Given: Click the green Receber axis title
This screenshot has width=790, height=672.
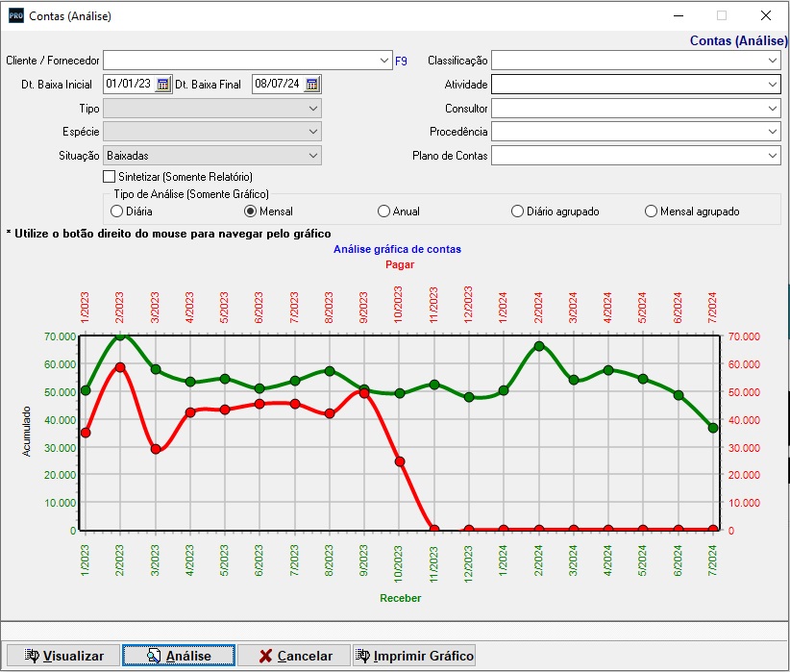Looking at the screenshot, I should (x=400, y=598).
